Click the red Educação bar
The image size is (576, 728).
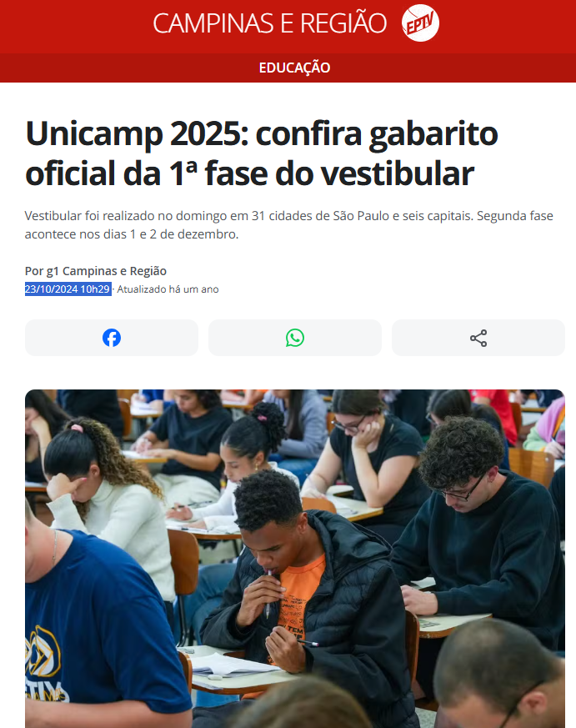pyautogui.click(x=288, y=68)
